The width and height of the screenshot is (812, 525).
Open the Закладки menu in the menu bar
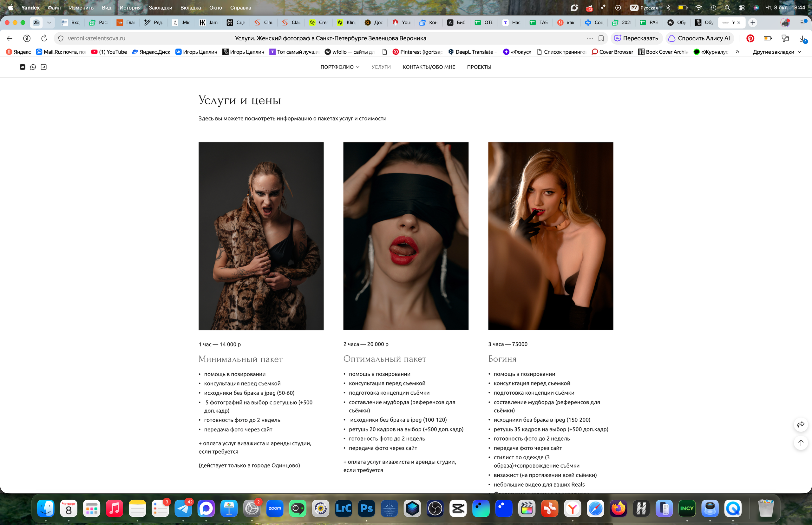coord(160,8)
